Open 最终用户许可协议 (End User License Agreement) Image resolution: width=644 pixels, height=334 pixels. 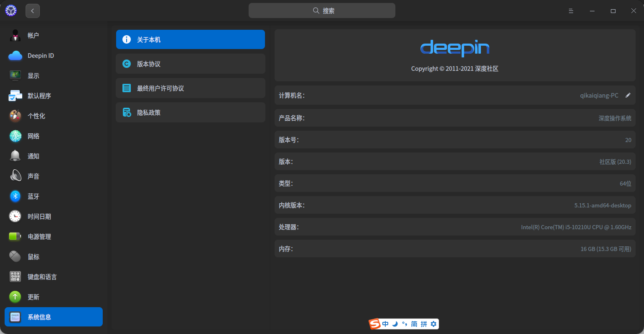190,88
